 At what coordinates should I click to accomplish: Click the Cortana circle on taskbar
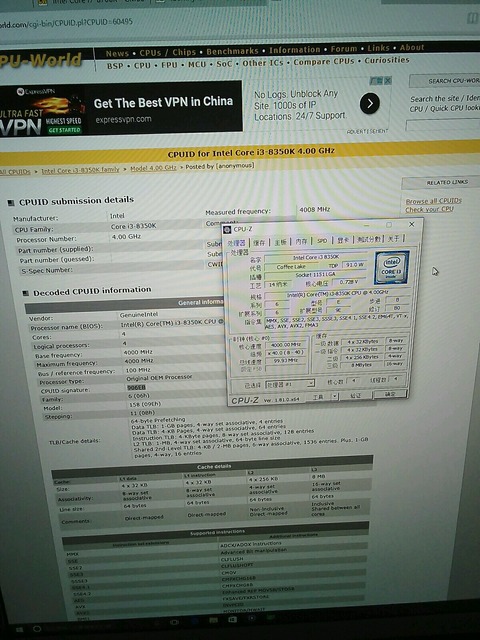click(37, 629)
